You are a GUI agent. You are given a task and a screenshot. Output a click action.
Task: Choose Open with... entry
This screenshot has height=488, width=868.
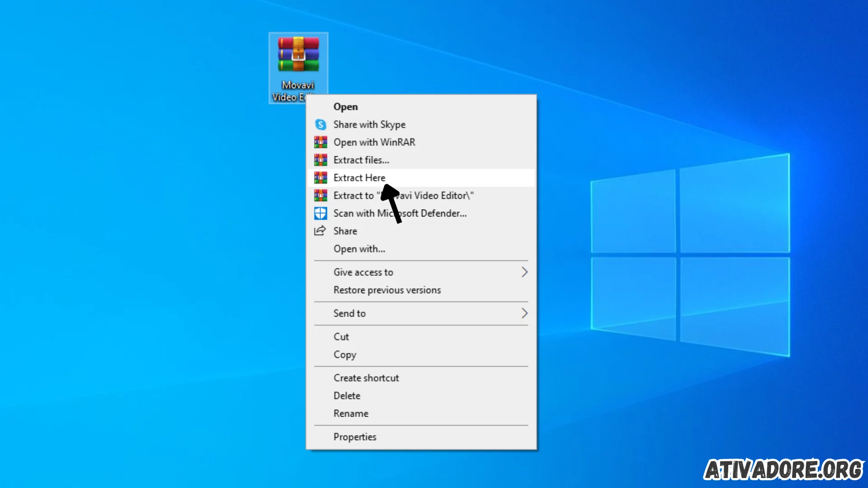(x=420, y=249)
